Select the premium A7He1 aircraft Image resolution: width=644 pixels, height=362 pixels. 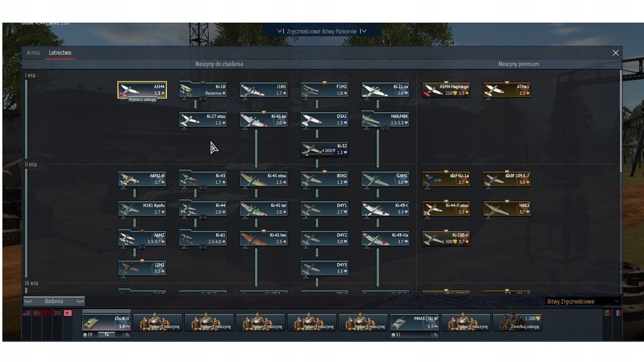pyautogui.click(x=507, y=89)
